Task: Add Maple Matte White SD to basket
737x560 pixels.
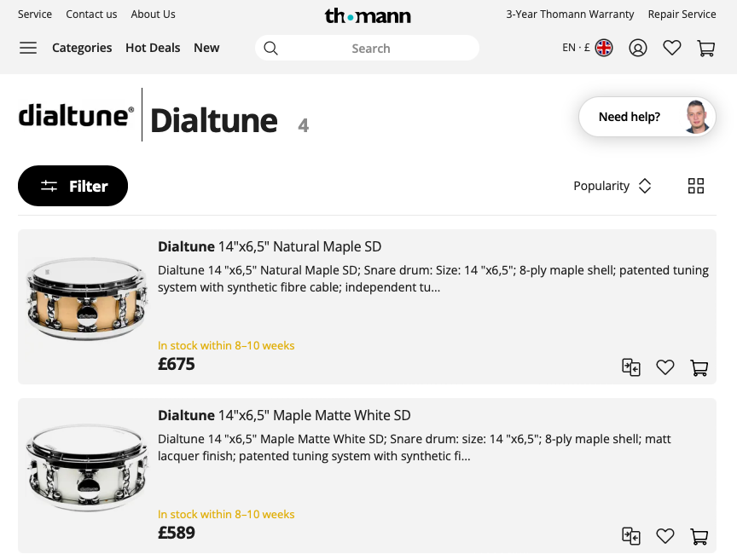Action: (699, 536)
